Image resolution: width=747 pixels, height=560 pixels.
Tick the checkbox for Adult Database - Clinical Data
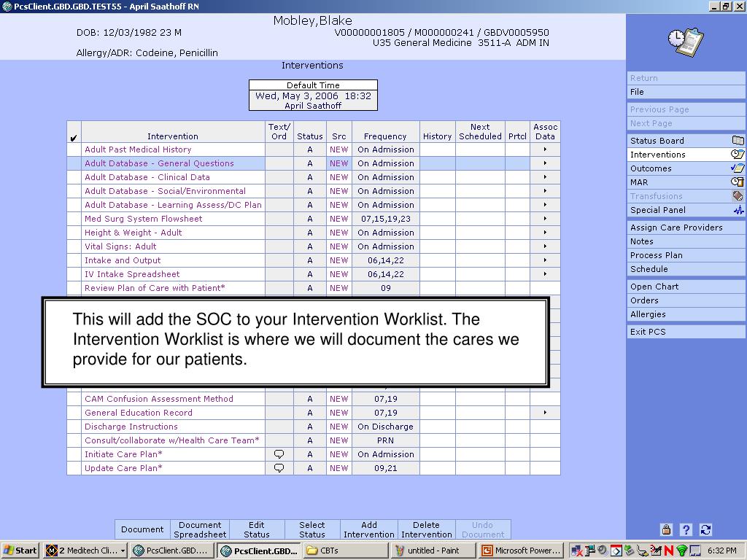pyautogui.click(x=74, y=177)
